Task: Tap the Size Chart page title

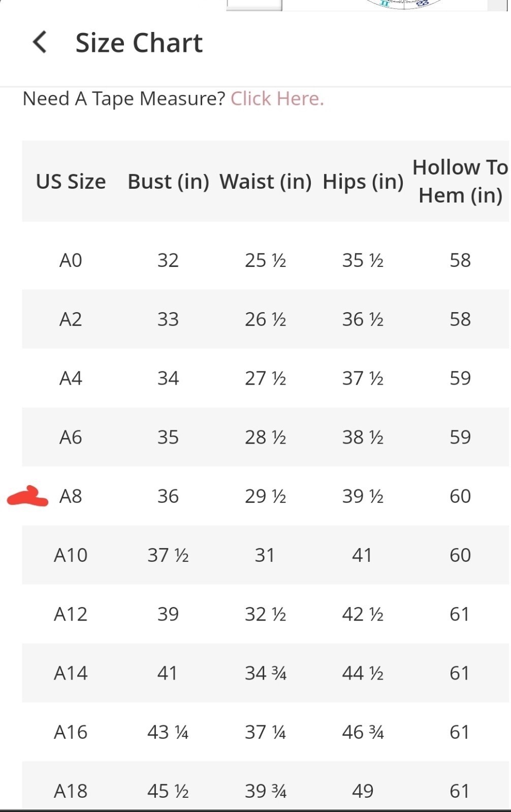Action: (139, 43)
